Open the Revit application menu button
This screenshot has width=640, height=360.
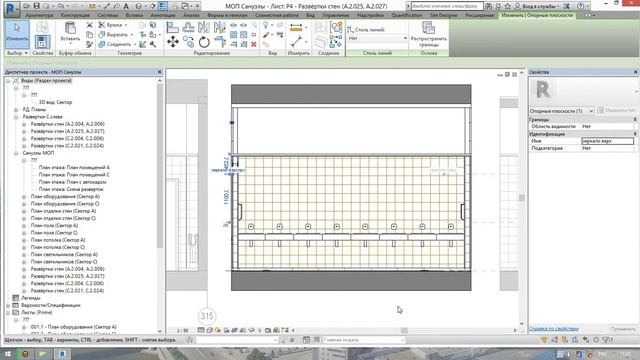pyautogui.click(x=11, y=9)
